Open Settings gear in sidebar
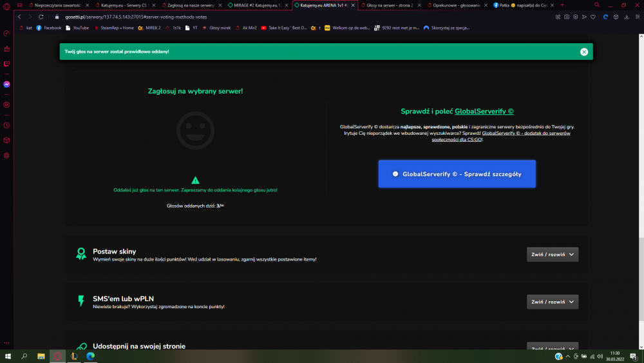This screenshot has height=363, width=644. pyautogui.click(x=6, y=155)
